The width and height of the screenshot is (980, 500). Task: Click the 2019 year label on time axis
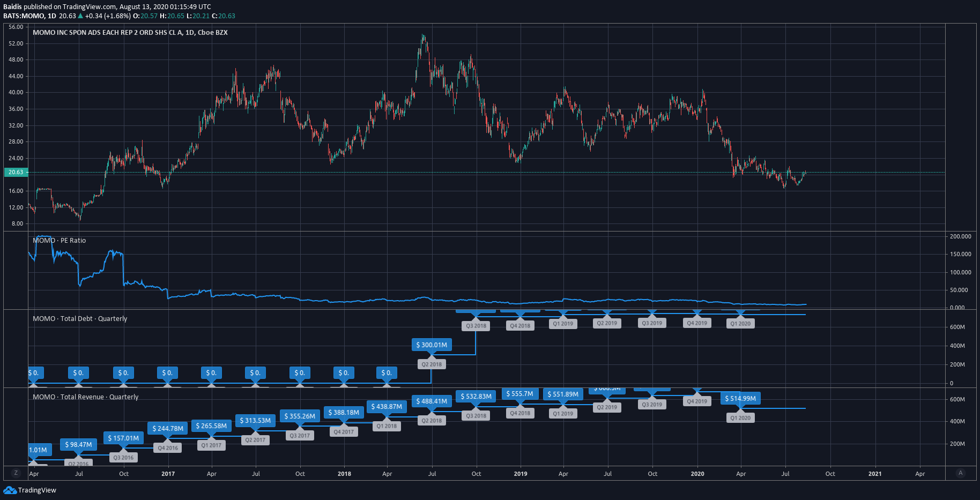click(x=520, y=474)
